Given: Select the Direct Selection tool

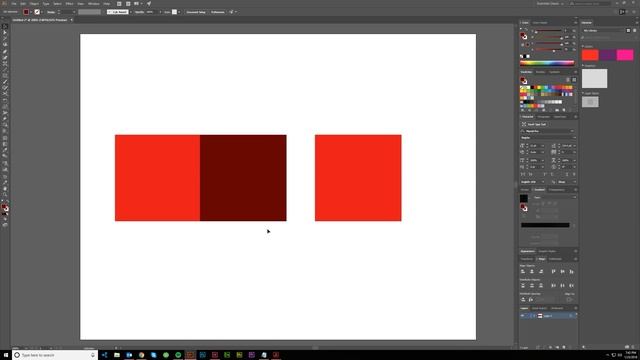Looking at the screenshot, I should click(5, 32).
